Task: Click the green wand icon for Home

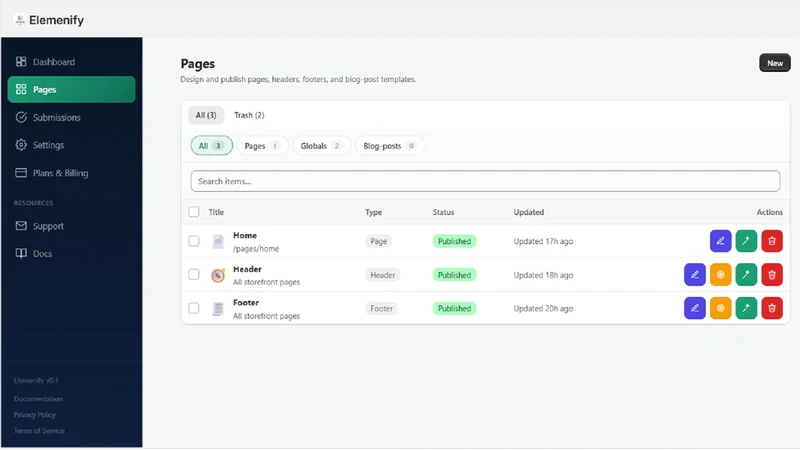Action: tap(746, 241)
